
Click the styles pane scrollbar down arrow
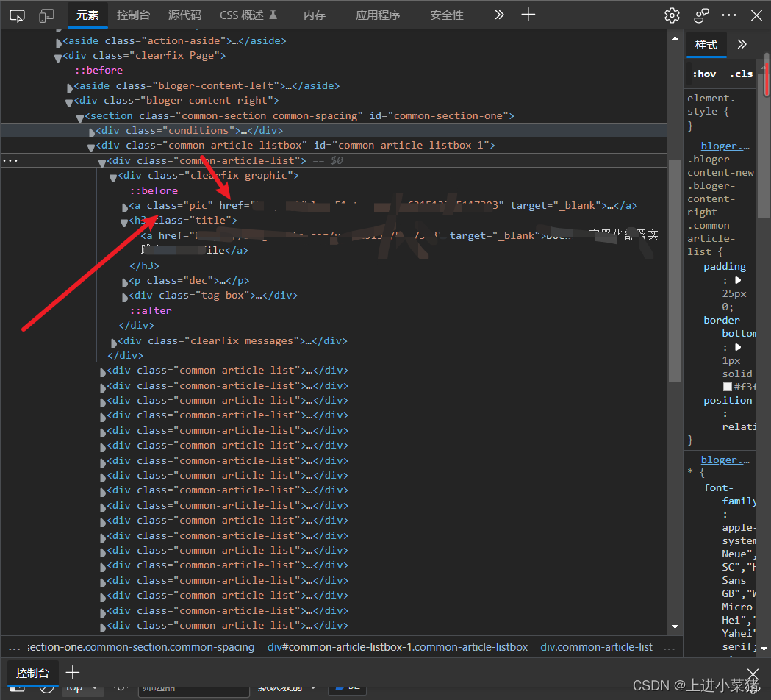[764, 649]
